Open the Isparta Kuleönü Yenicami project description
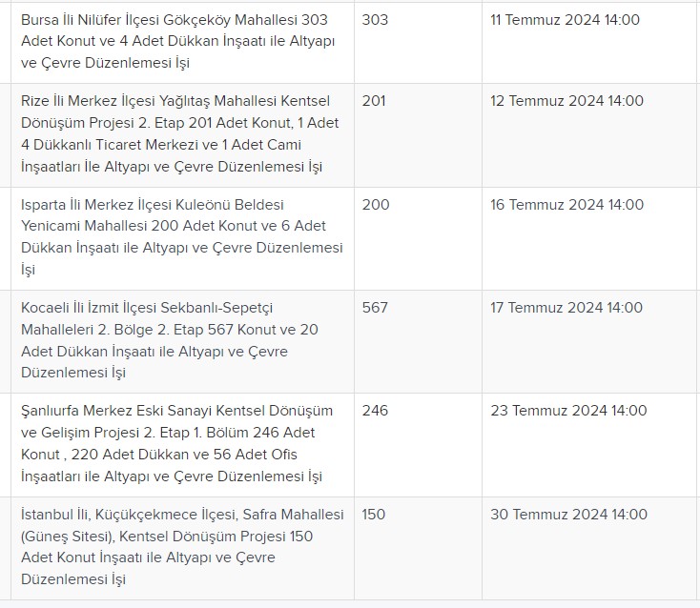 pyautogui.click(x=182, y=237)
